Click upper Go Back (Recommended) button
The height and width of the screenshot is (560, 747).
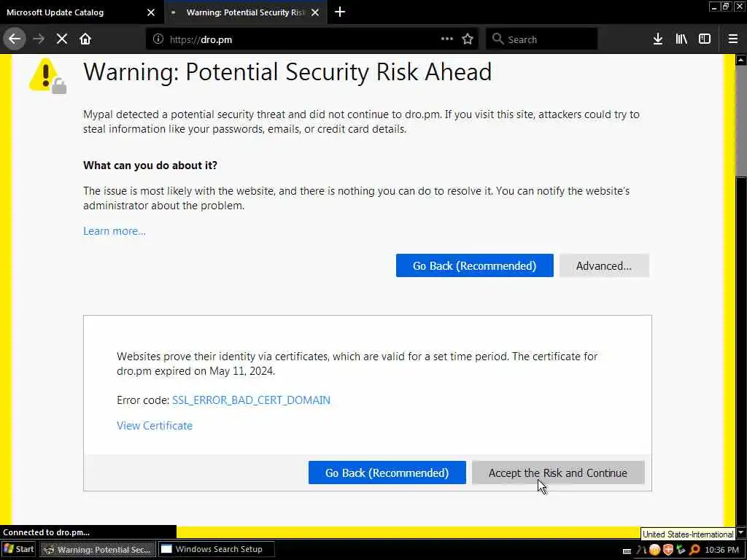474,265
